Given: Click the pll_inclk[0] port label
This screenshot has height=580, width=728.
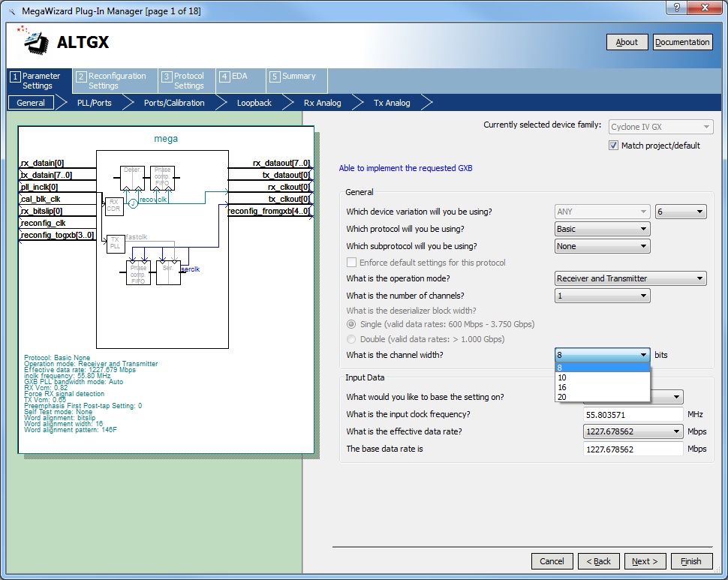Looking at the screenshot, I should (x=39, y=187).
